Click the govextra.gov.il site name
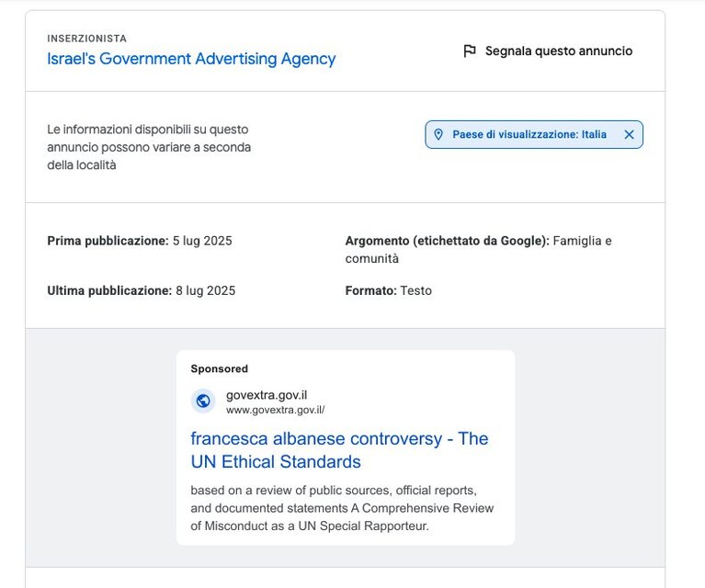This screenshot has width=705, height=588. [267, 395]
